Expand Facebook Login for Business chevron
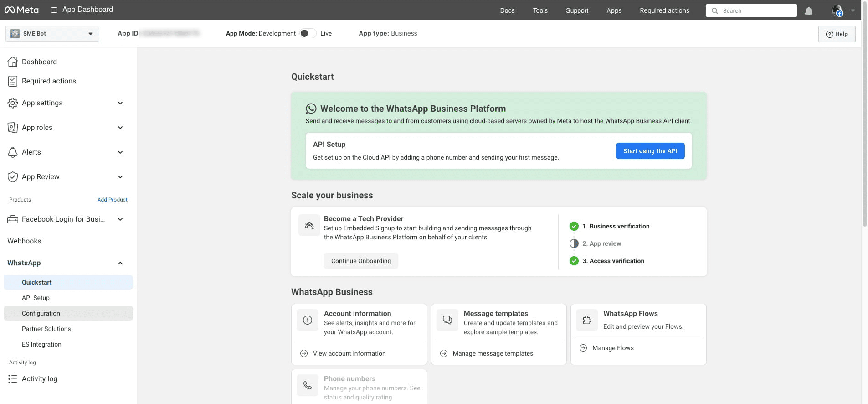 [x=120, y=219]
